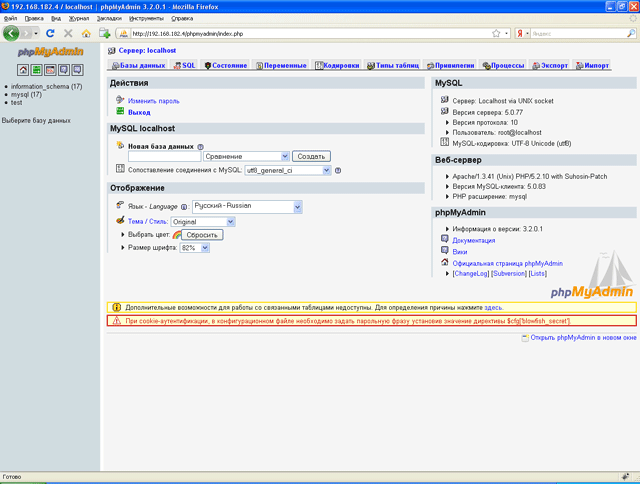Open the back/forward history dropdown arrow
This screenshot has height=484, width=640.
point(36,33)
